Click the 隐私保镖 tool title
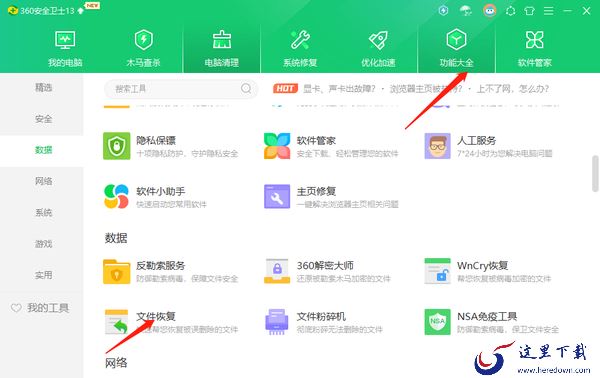The height and width of the screenshot is (378, 600). click(x=156, y=140)
